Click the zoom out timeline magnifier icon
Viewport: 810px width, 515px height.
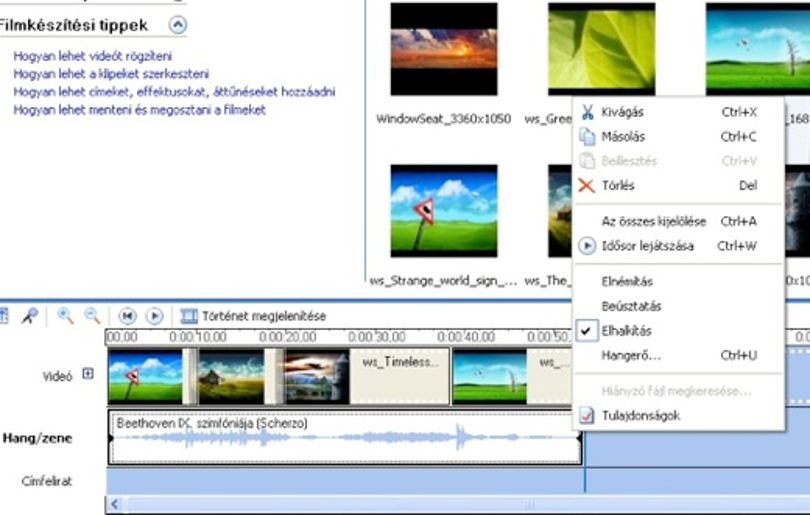92,316
